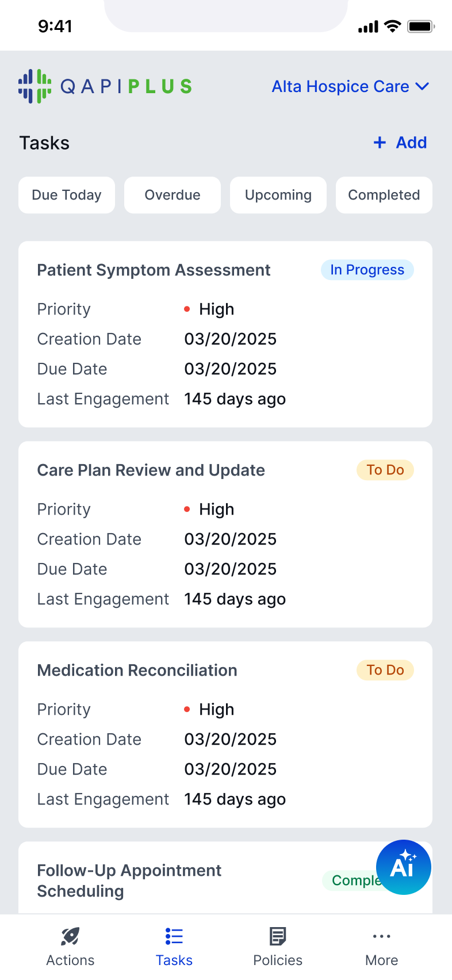The image size is (452, 980).
Task: Tap the QAPIPLUS logo icon
Action: (35, 86)
